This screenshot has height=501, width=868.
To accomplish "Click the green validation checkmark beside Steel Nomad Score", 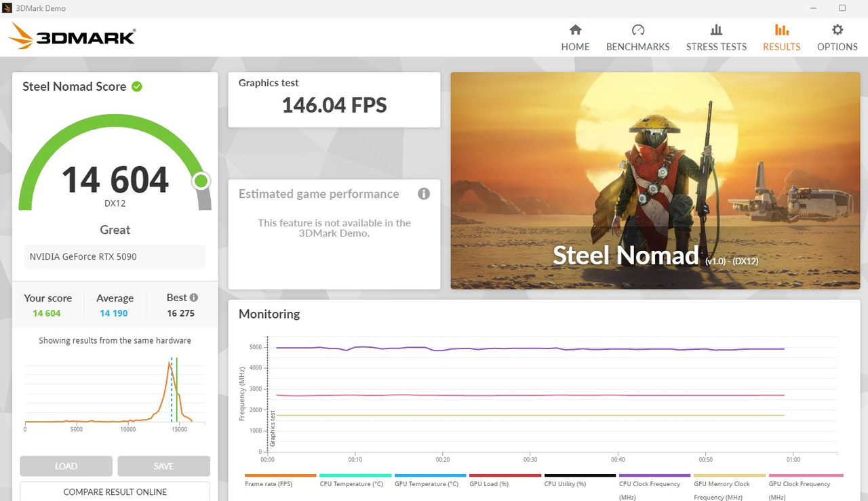I will 137,86.
